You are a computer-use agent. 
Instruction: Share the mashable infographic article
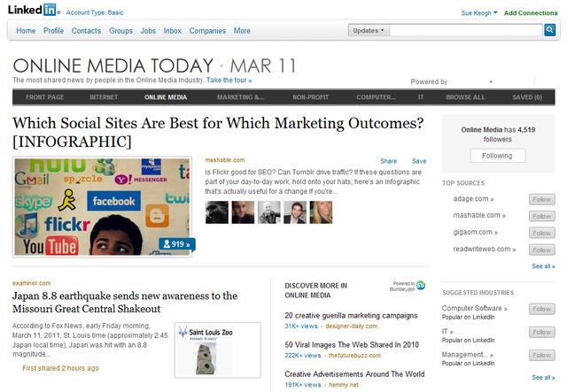[388, 161]
